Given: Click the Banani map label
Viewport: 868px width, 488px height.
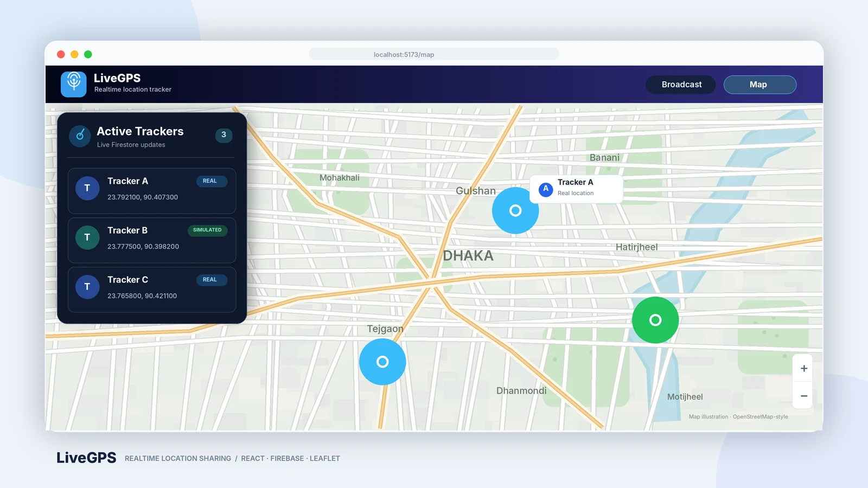Looking at the screenshot, I should pyautogui.click(x=604, y=158).
